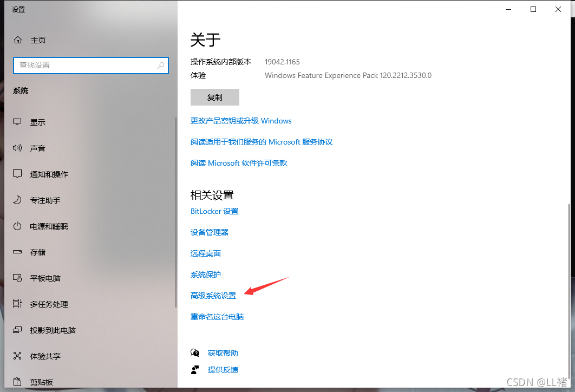Open 设备管理器 (Device Manager)
Image resolution: width=575 pixels, height=392 pixels.
point(209,232)
